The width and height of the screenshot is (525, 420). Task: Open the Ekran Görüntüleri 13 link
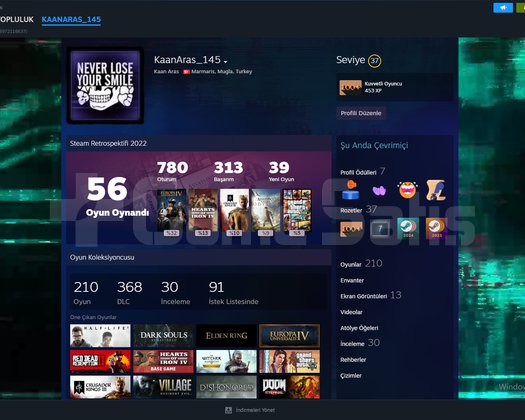pos(371,295)
